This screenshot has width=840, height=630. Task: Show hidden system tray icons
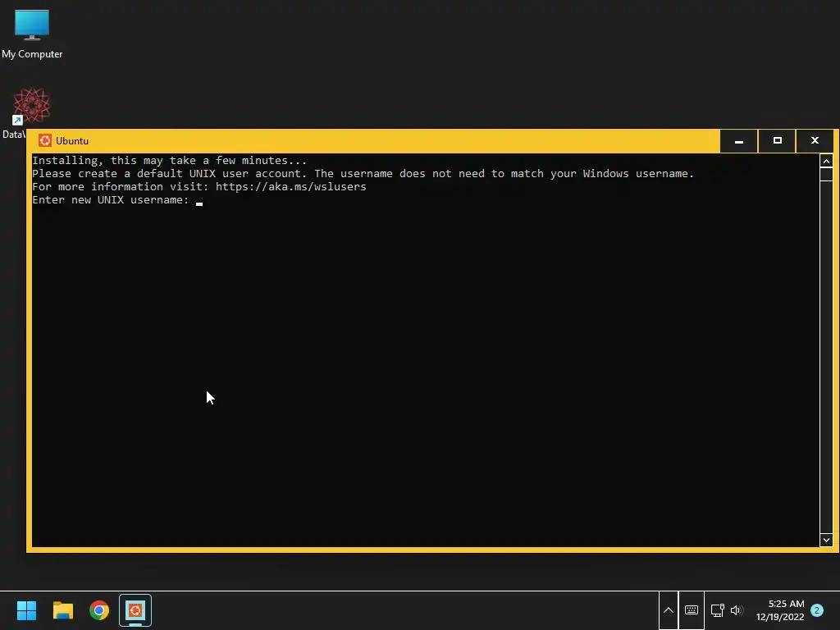click(x=668, y=610)
